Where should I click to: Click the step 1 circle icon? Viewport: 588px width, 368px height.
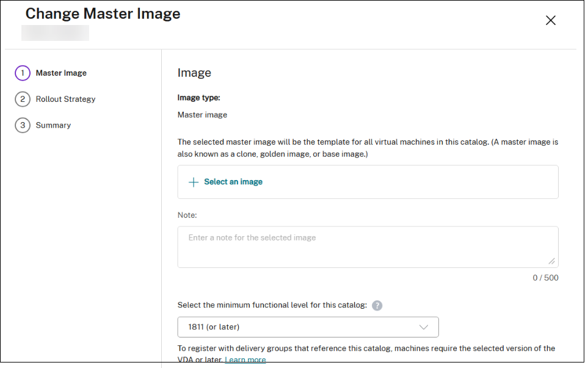tap(23, 73)
